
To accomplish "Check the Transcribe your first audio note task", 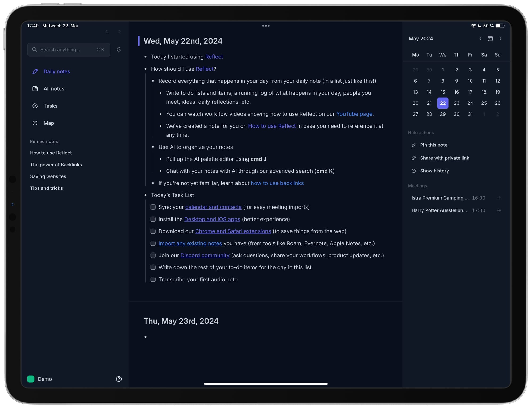I will click(x=153, y=279).
